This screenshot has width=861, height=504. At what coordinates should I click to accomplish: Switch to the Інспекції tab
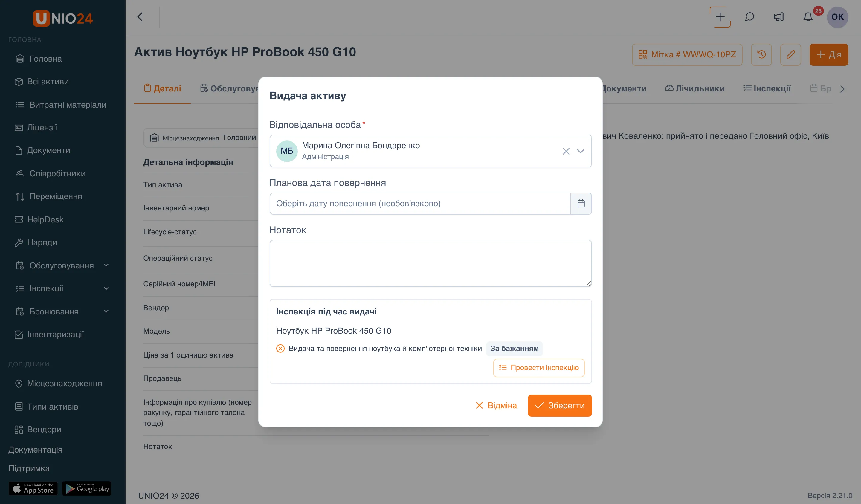click(767, 88)
